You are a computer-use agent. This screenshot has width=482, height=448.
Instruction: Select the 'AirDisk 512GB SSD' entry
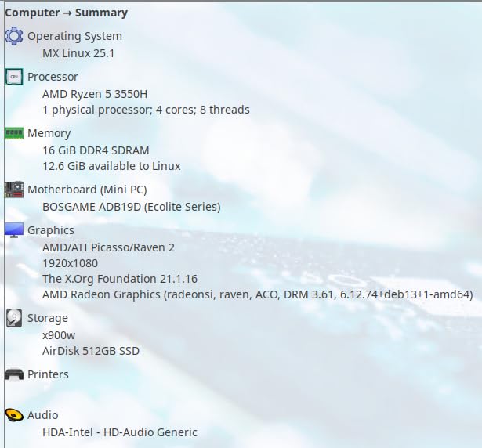coord(91,351)
